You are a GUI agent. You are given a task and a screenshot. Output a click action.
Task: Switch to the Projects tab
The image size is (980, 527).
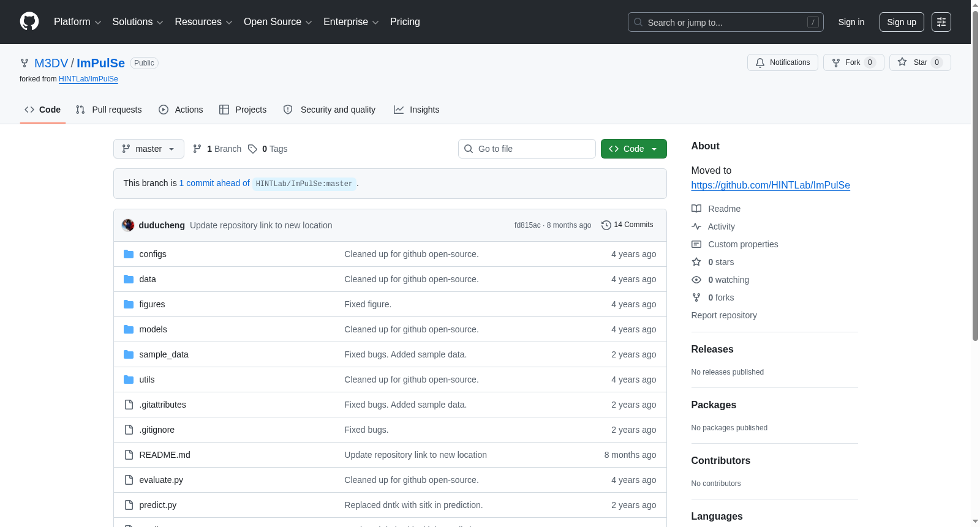[x=243, y=110]
